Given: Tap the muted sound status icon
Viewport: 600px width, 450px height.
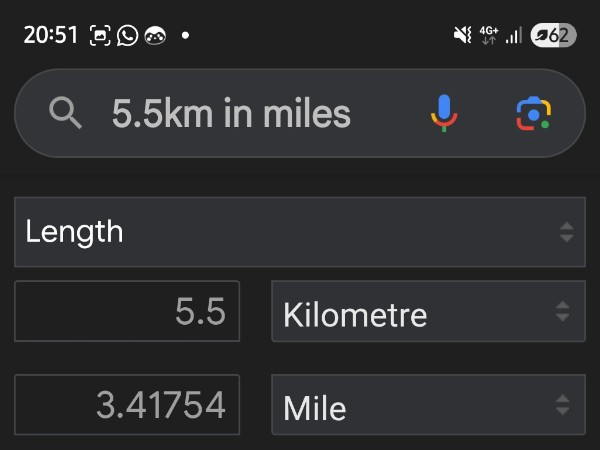Looking at the screenshot, I should click(x=462, y=35).
